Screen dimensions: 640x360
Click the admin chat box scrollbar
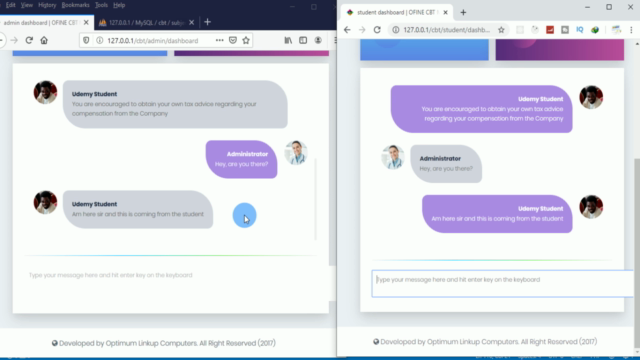coord(316,199)
